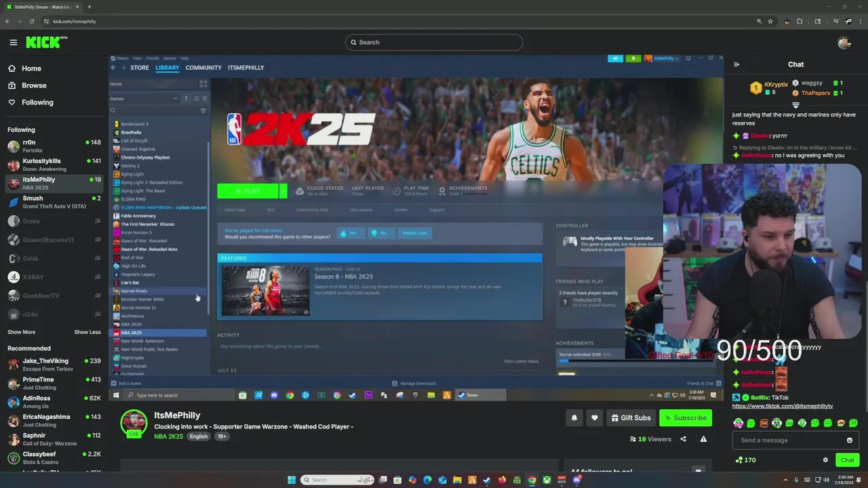
Task: Click the 170 channel points icon
Action: tap(745, 460)
